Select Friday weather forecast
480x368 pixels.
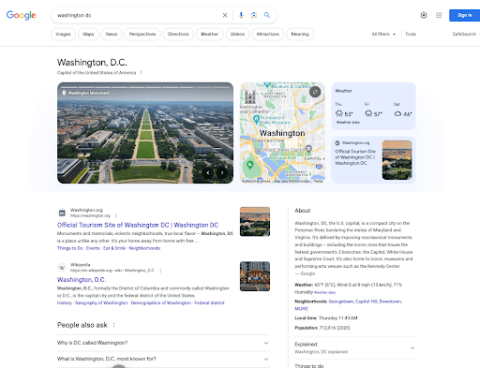(x=373, y=111)
